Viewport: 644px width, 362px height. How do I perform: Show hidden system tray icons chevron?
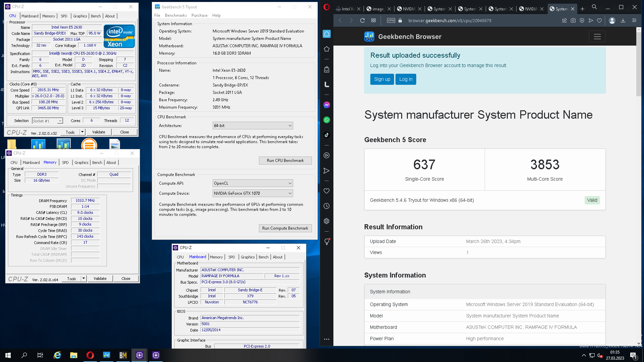[x=584, y=355]
